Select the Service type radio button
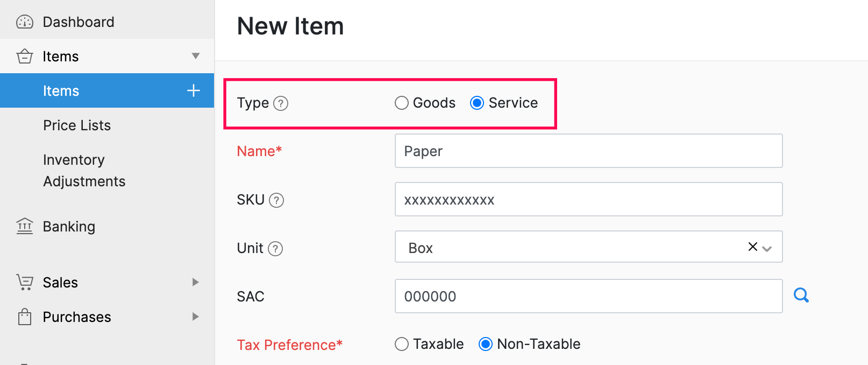The width and height of the screenshot is (868, 365). point(477,103)
